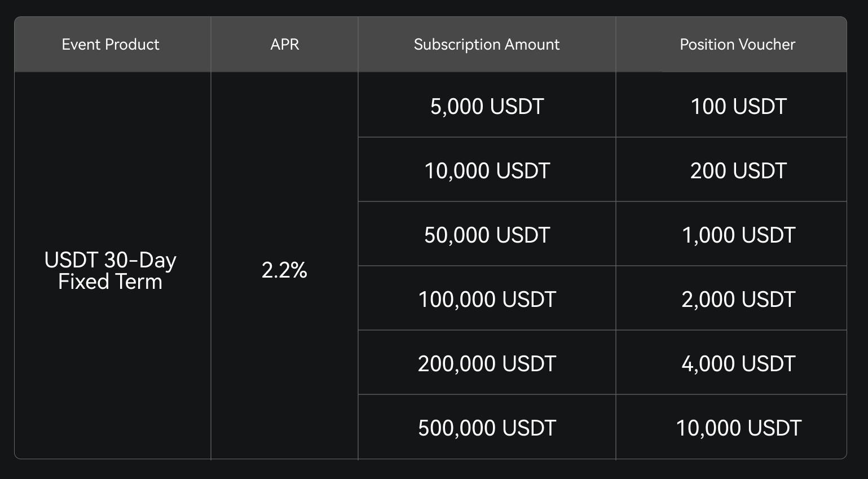This screenshot has width=868, height=479.
Task: Click the Subscription Amount column header
Action: point(486,45)
